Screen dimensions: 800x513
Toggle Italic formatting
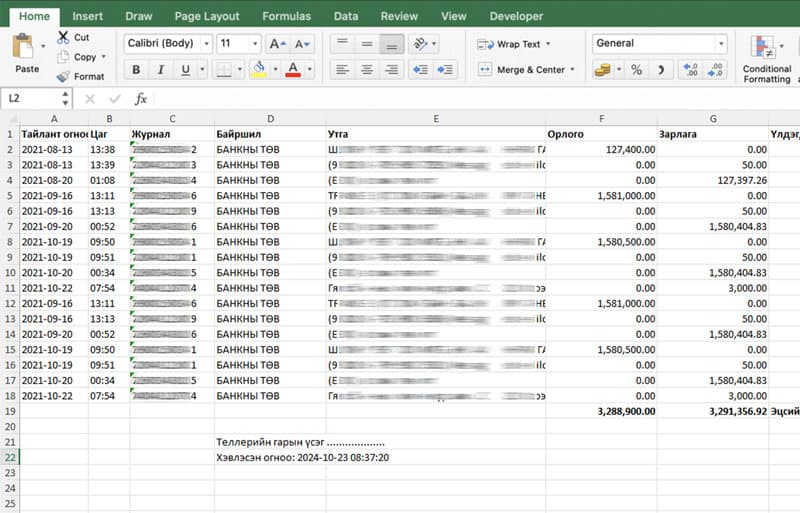pyautogui.click(x=160, y=69)
